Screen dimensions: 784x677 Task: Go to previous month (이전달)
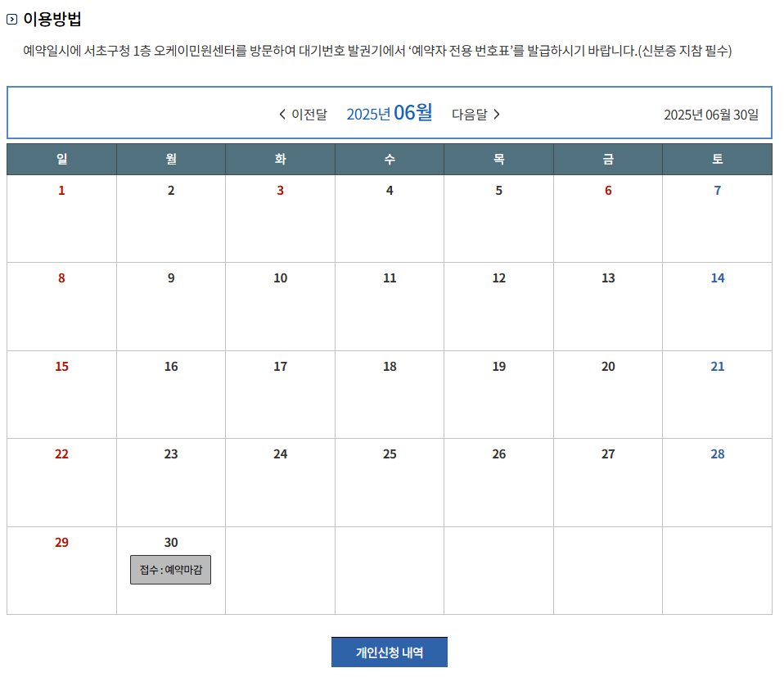(x=303, y=115)
